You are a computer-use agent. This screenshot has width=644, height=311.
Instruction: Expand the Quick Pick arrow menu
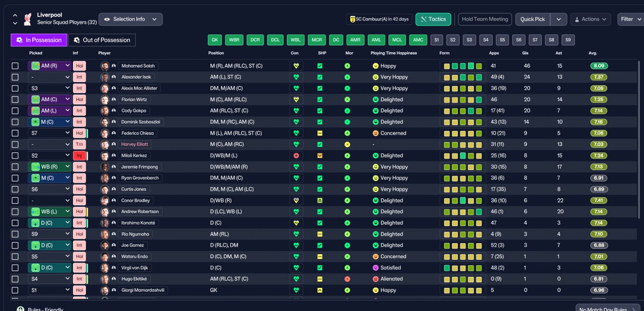click(559, 19)
